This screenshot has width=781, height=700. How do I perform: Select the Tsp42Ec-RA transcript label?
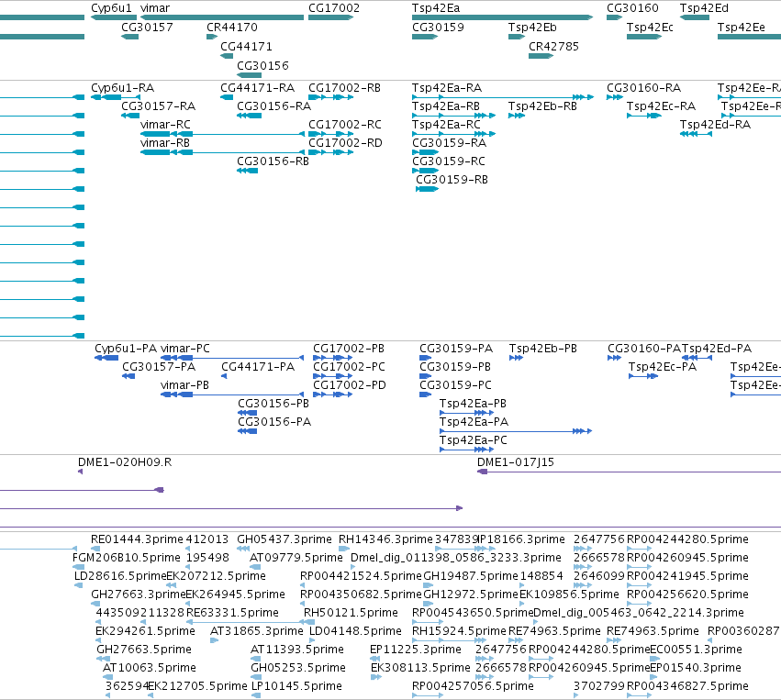pos(661,106)
